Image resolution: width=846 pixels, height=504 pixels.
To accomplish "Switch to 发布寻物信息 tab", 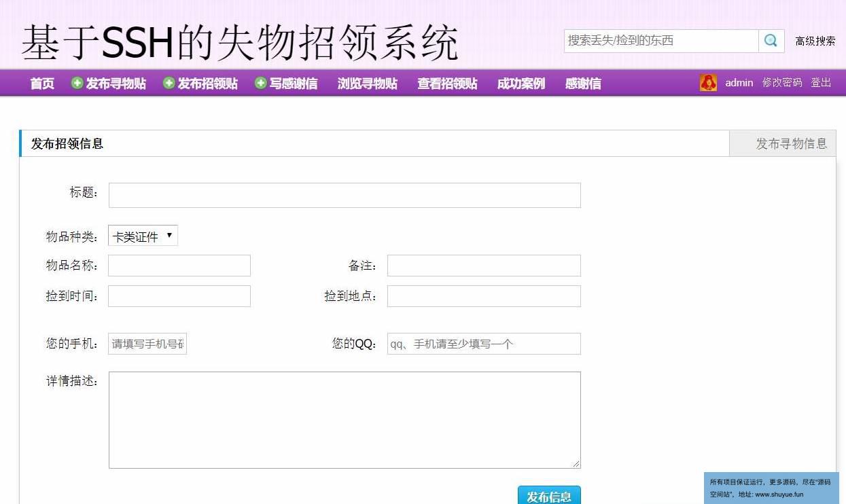I will point(783,143).
